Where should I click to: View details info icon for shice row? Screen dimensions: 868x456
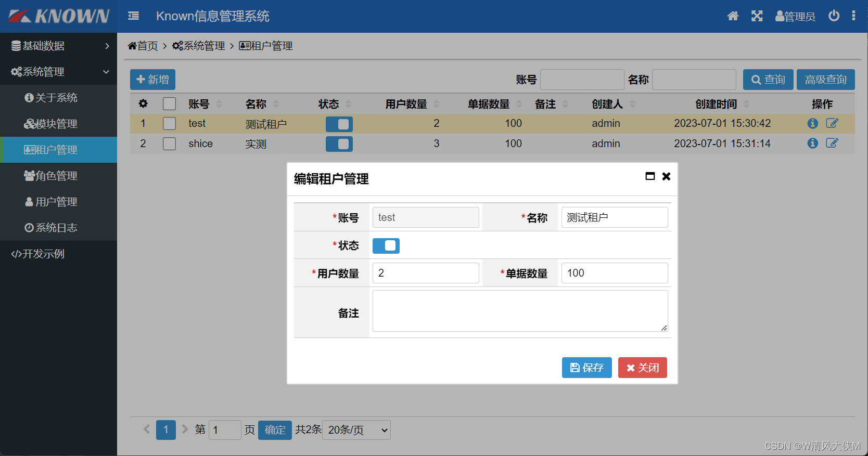tap(813, 143)
